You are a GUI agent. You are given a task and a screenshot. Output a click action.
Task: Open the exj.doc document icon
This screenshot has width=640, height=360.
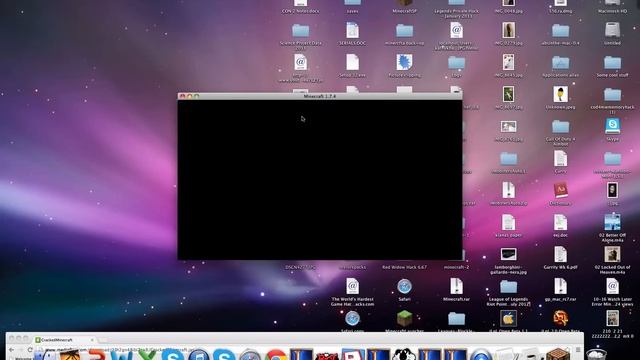[x=560, y=222]
